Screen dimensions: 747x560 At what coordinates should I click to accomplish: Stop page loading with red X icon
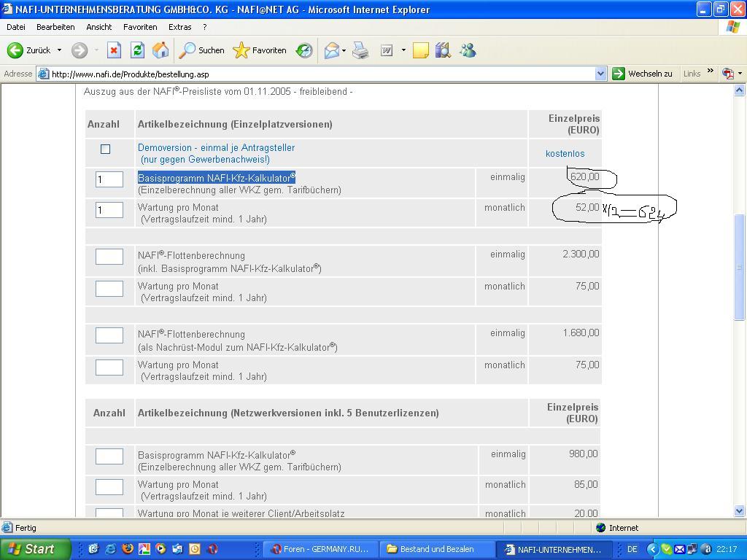coord(114,50)
